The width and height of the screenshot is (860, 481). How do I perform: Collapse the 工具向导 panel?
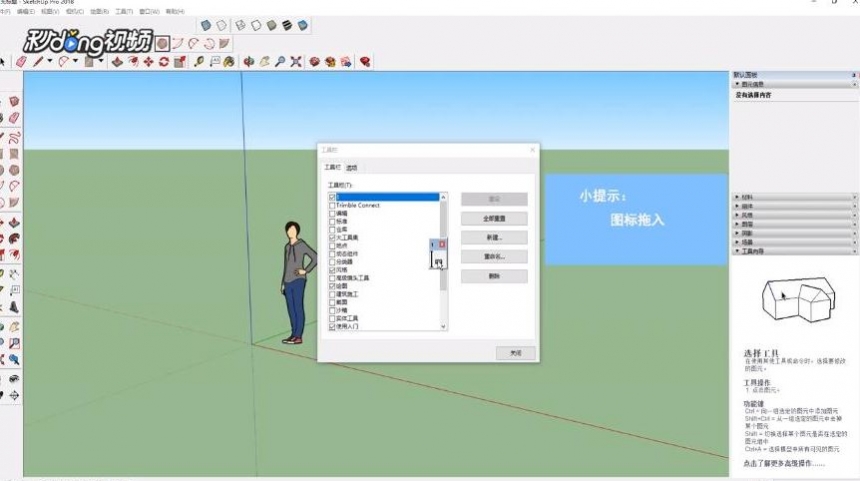click(738, 251)
